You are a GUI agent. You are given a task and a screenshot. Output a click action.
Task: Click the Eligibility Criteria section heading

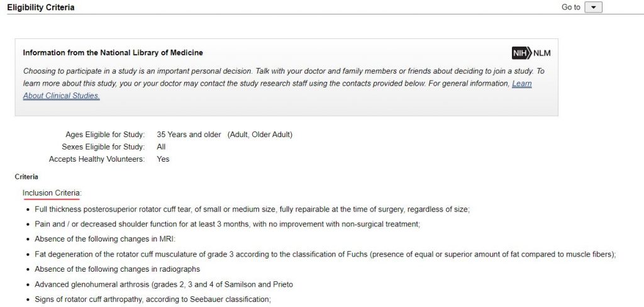coord(40,8)
